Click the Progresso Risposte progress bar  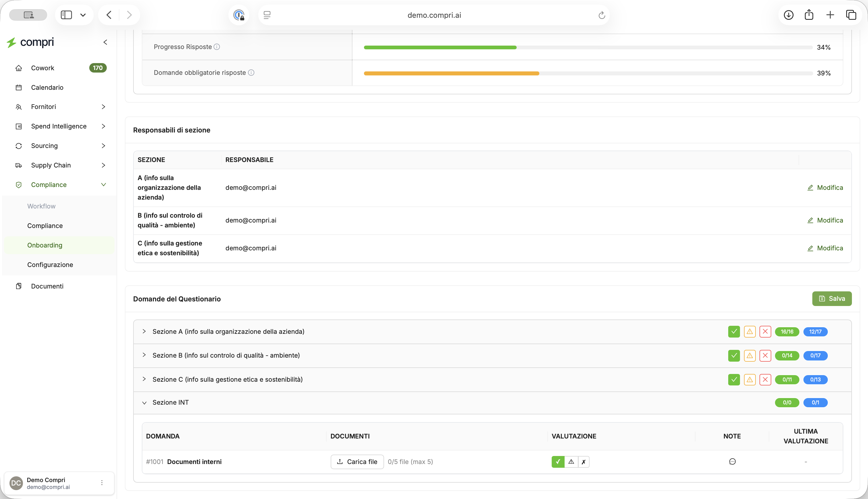[588, 47]
